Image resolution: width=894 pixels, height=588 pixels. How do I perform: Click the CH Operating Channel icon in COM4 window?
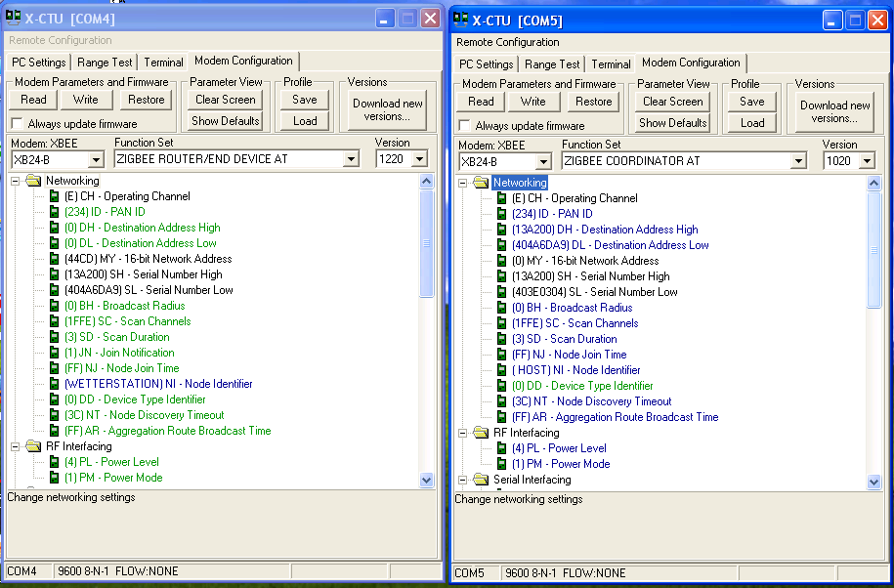(54, 196)
